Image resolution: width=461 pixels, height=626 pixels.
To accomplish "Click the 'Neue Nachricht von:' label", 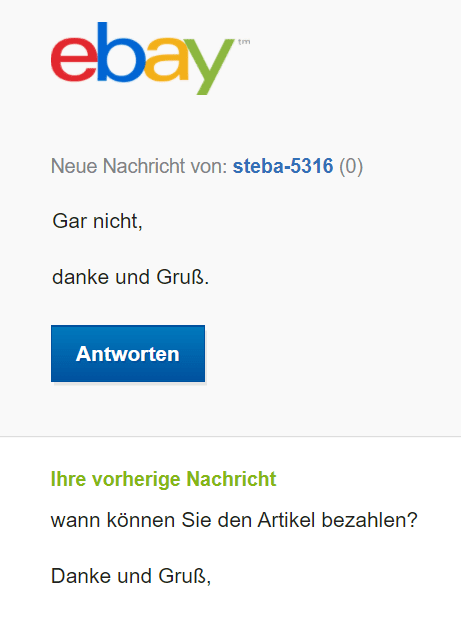I will pyautogui.click(x=139, y=166).
